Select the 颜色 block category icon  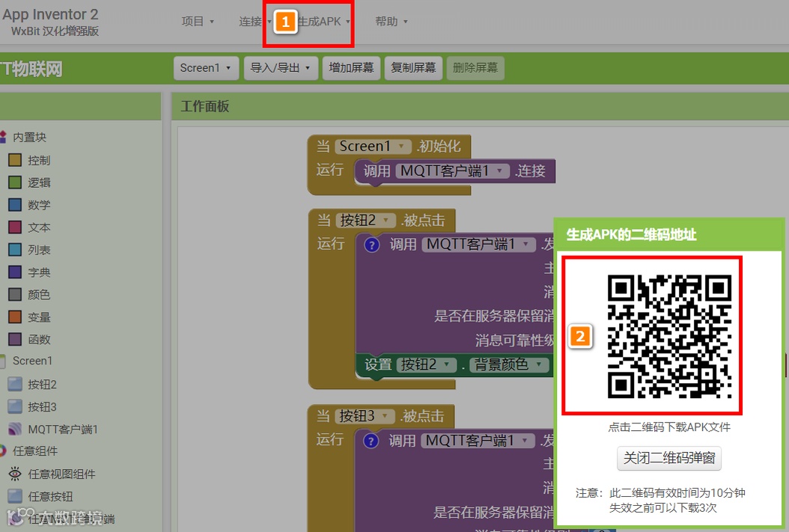pos(15,295)
